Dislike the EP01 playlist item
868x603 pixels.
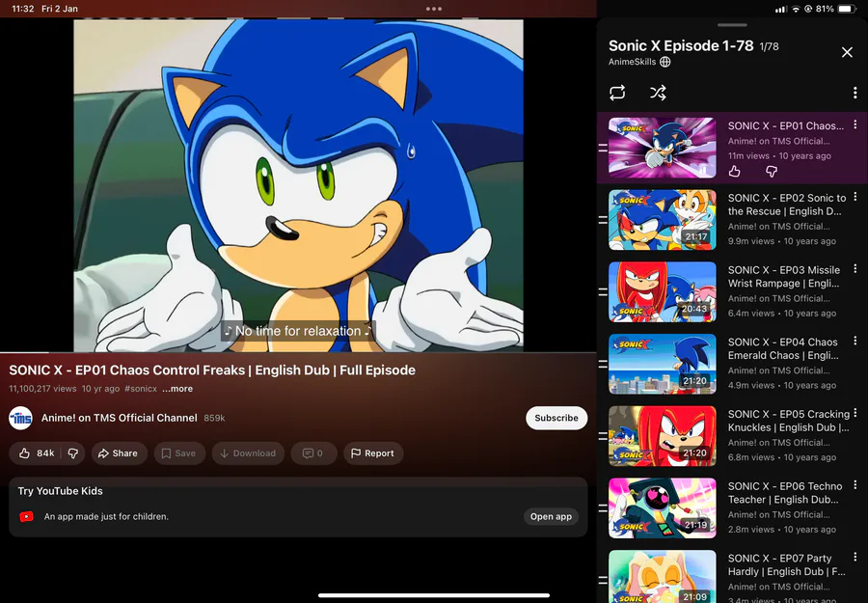[x=772, y=172]
